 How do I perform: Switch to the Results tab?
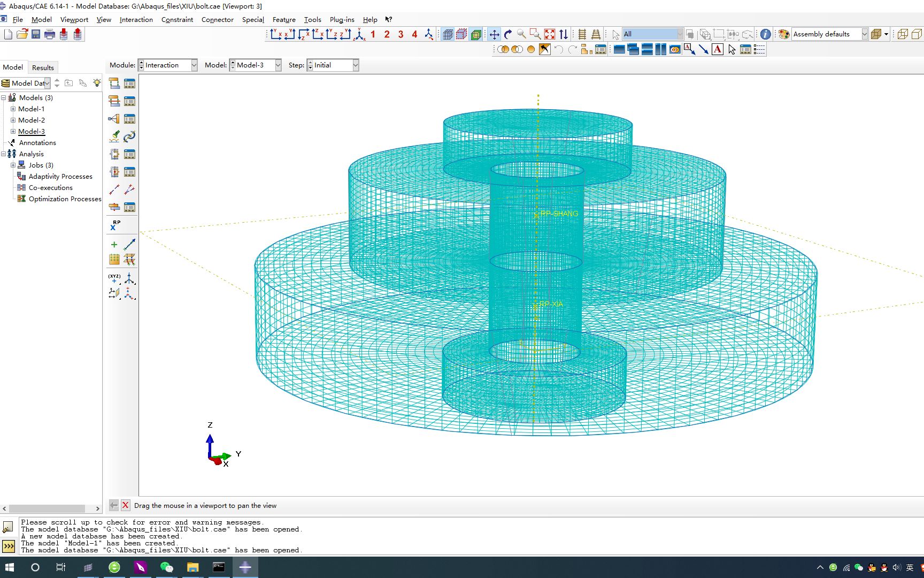pos(43,67)
